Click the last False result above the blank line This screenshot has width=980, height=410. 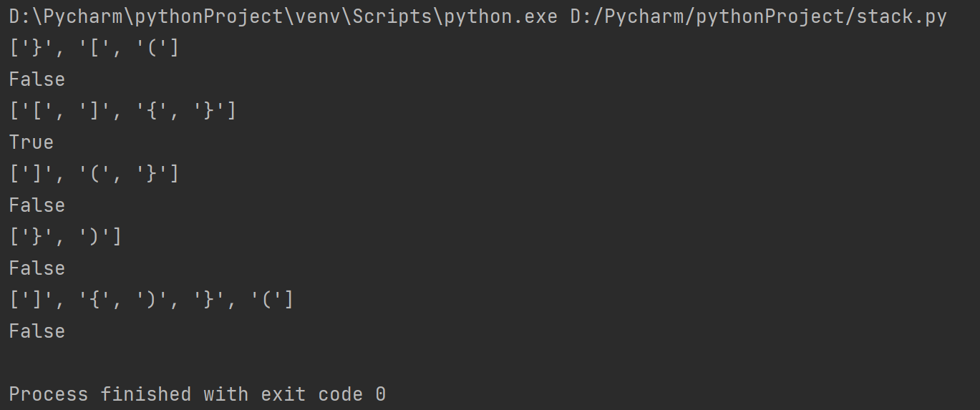coord(37,331)
